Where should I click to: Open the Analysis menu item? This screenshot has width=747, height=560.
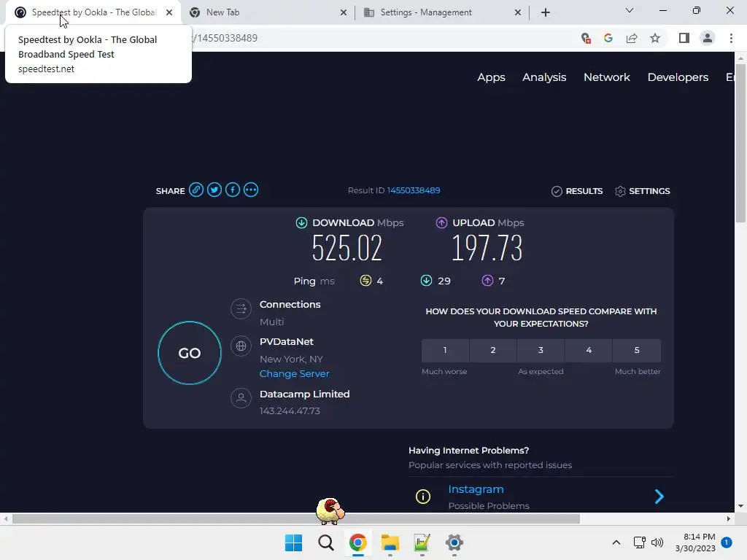(544, 77)
